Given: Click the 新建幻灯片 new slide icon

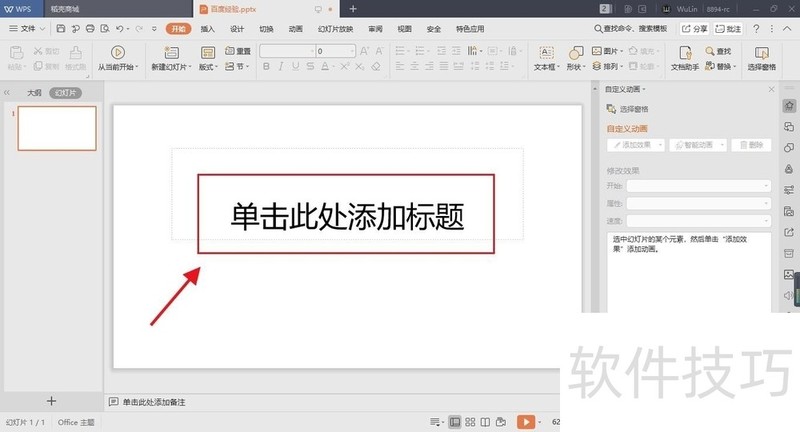Looking at the screenshot, I should 171,53.
